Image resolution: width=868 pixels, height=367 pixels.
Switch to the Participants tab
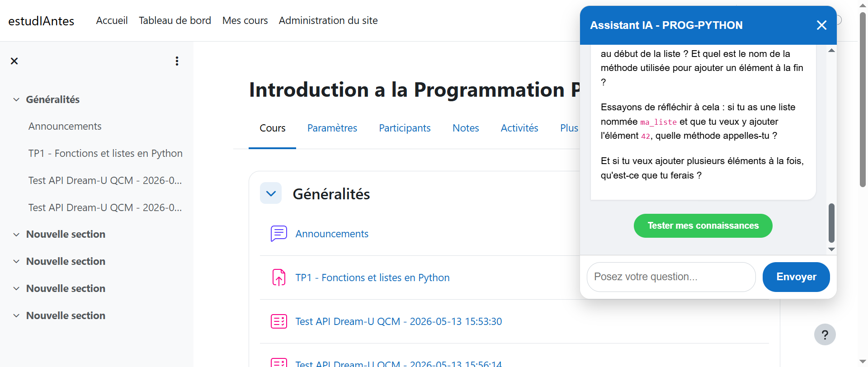pyautogui.click(x=405, y=128)
